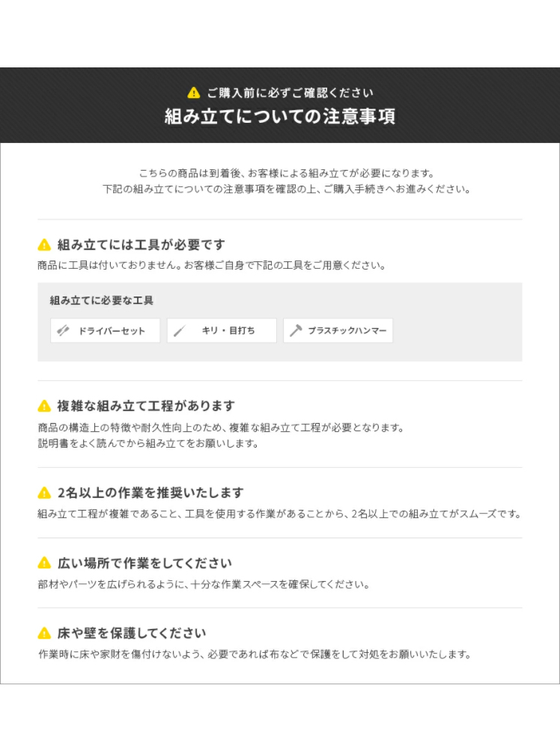The image size is (560, 736).
Task: Click the 組み立てについての注意事項 banner title
Action: (280, 117)
